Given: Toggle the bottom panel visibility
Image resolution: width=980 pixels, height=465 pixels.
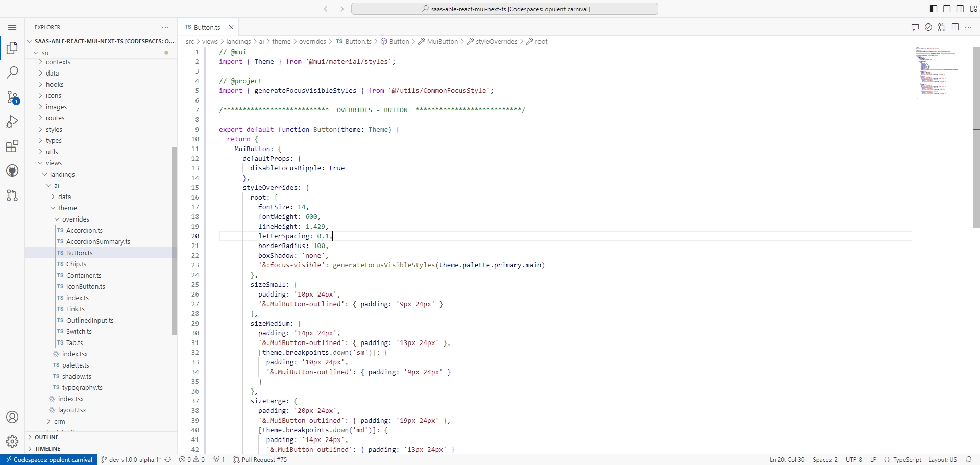Looking at the screenshot, I should tap(947, 9).
